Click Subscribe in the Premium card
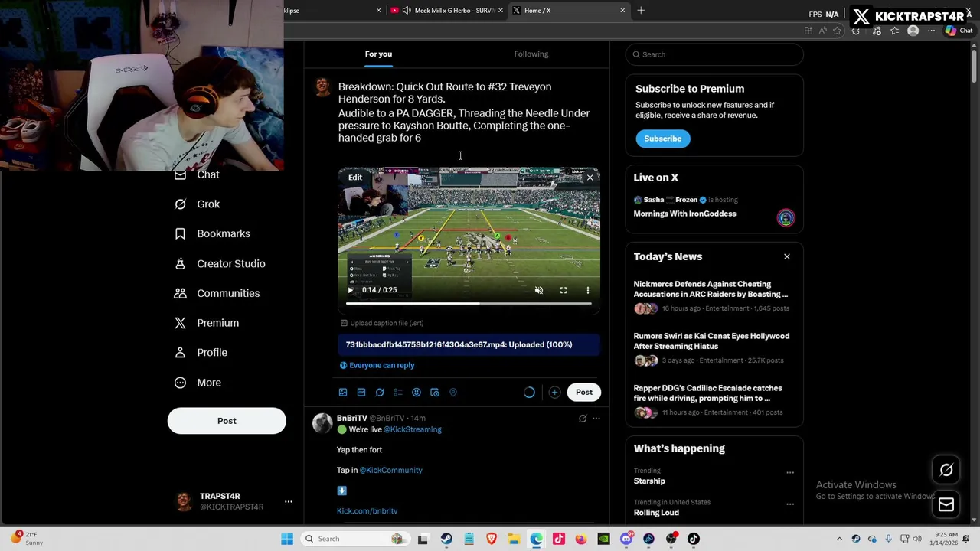Viewport: 980px width, 551px height. click(x=663, y=139)
